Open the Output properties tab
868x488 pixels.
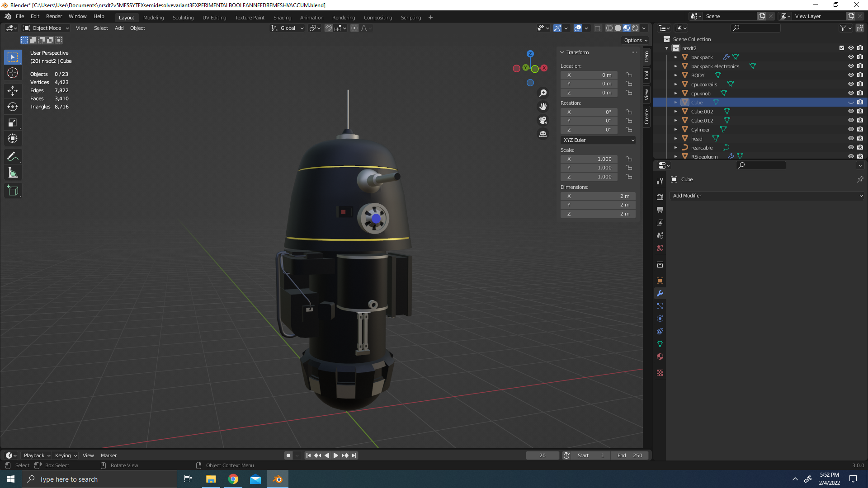coord(660,210)
